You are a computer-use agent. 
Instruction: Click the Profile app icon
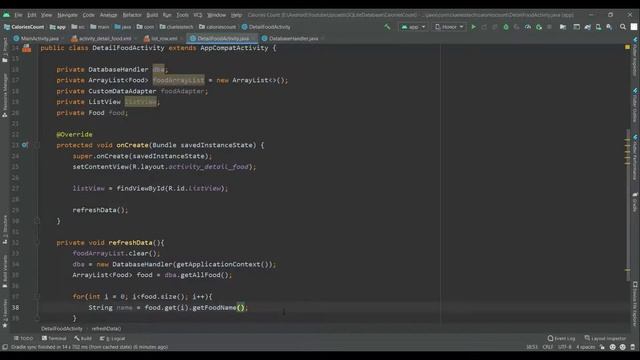(x=527, y=27)
